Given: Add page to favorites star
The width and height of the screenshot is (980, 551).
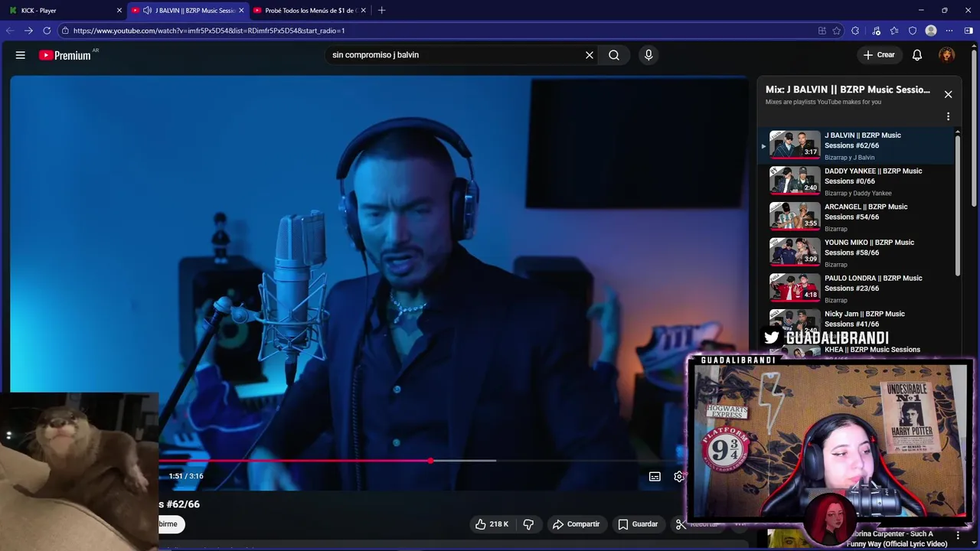Looking at the screenshot, I should (x=836, y=31).
